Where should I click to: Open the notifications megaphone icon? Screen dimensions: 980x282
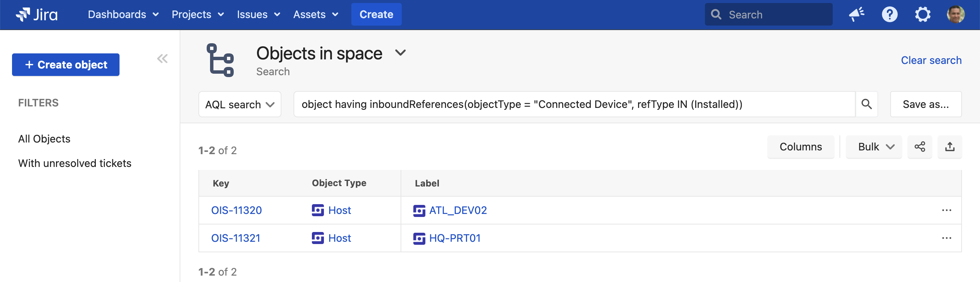856,14
